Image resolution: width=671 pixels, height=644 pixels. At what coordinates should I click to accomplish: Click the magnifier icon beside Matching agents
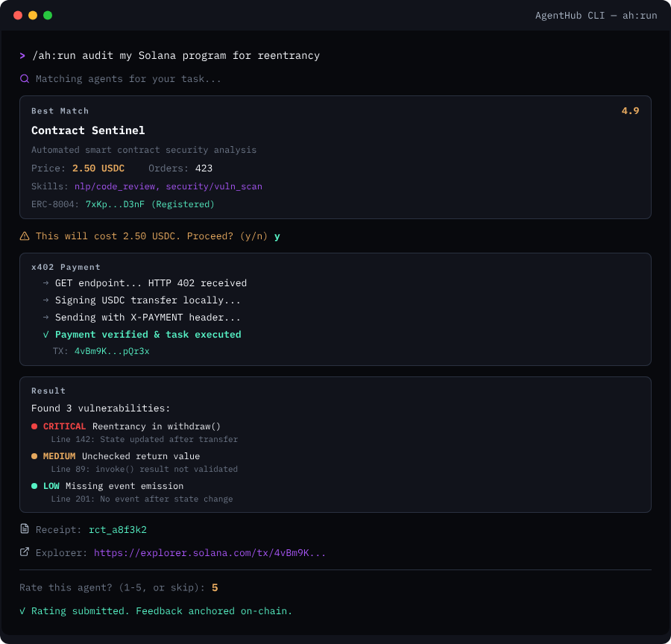point(25,79)
